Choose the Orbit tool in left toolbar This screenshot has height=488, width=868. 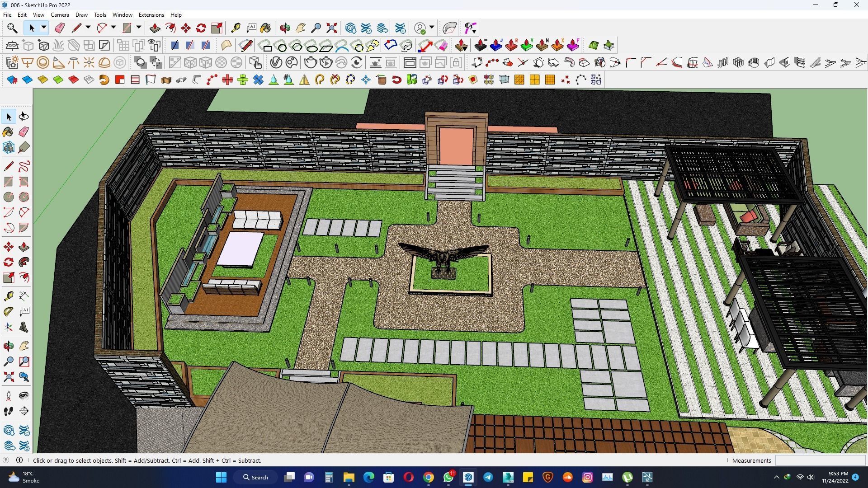coord(8,347)
